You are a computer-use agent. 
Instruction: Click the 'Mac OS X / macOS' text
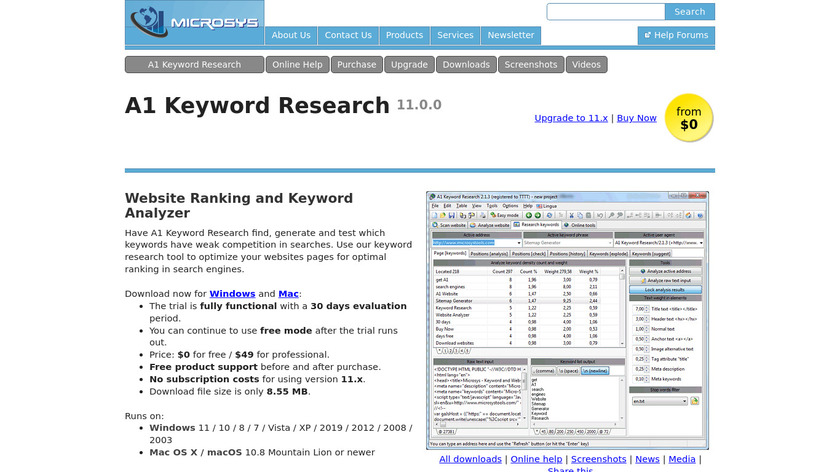click(196, 453)
